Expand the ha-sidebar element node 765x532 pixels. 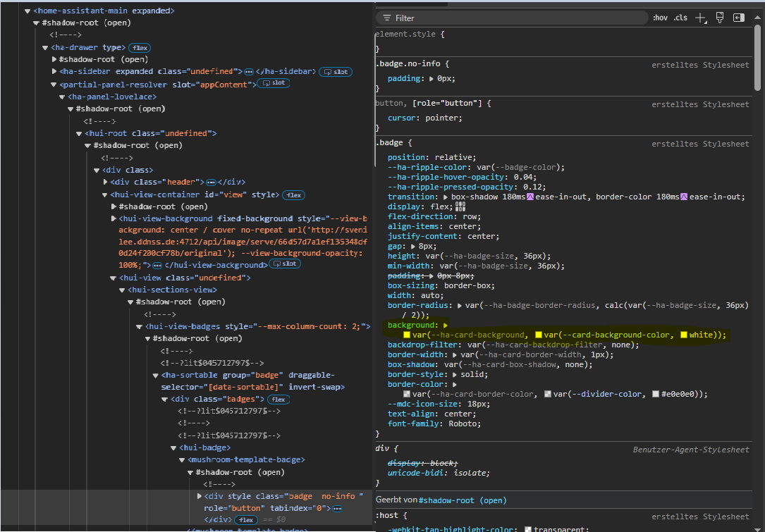pyautogui.click(x=54, y=71)
